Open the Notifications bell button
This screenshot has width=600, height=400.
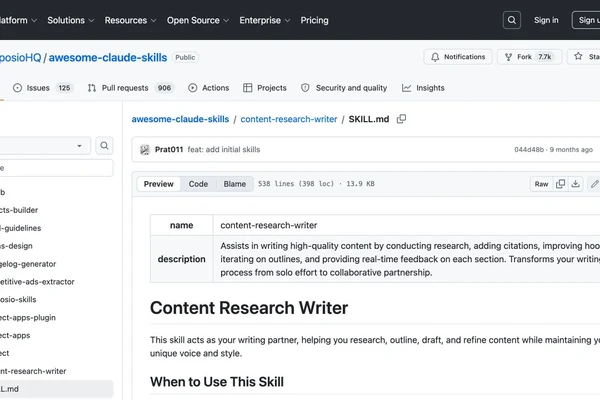pos(458,57)
